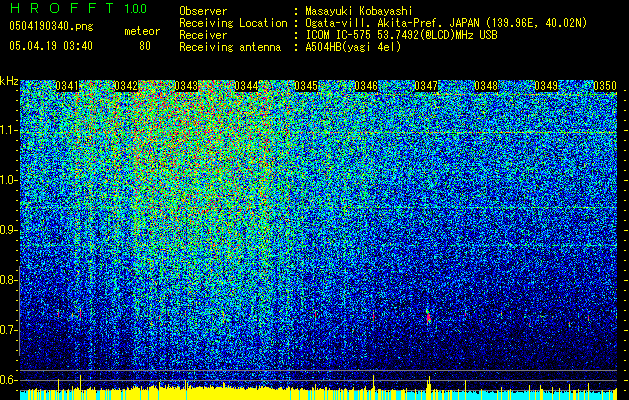The image size is (629, 400).
Task: Click the 0.8 kHz axis label
Action: (9, 280)
